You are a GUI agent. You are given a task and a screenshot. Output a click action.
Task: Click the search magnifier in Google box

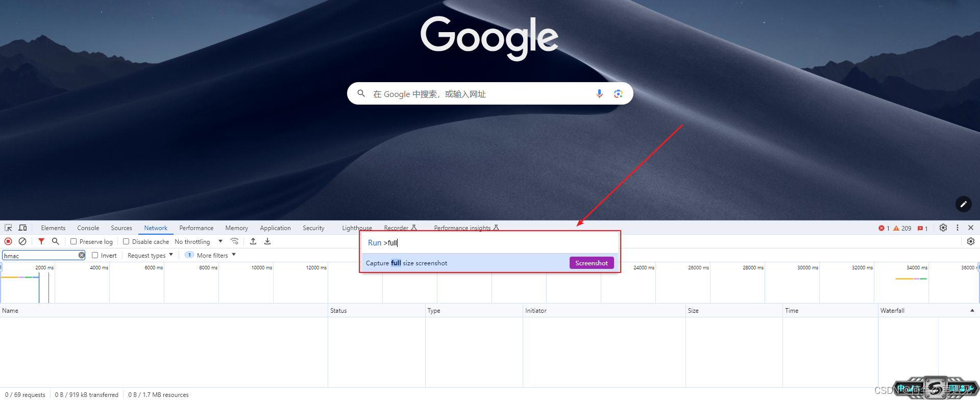tap(361, 93)
